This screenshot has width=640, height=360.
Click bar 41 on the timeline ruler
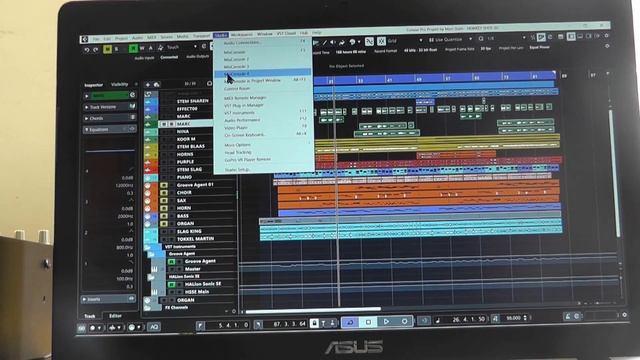pyautogui.click(x=389, y=80)
